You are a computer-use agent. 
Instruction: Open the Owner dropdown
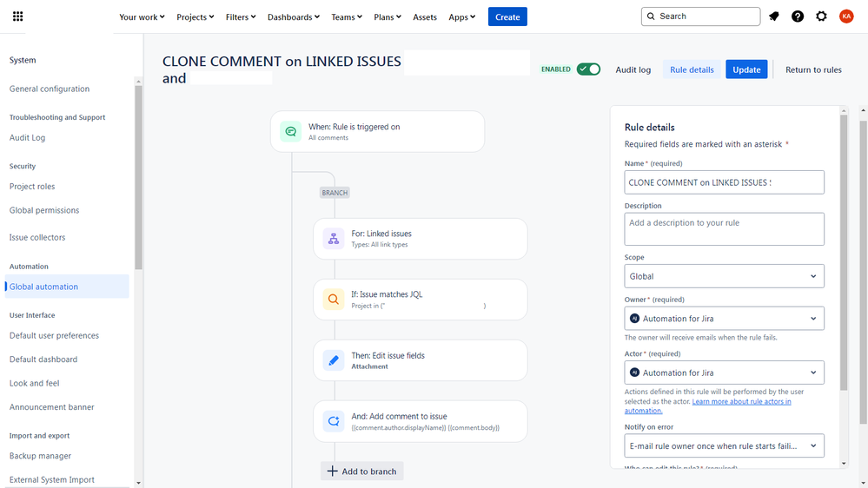[x=724, y=318]
